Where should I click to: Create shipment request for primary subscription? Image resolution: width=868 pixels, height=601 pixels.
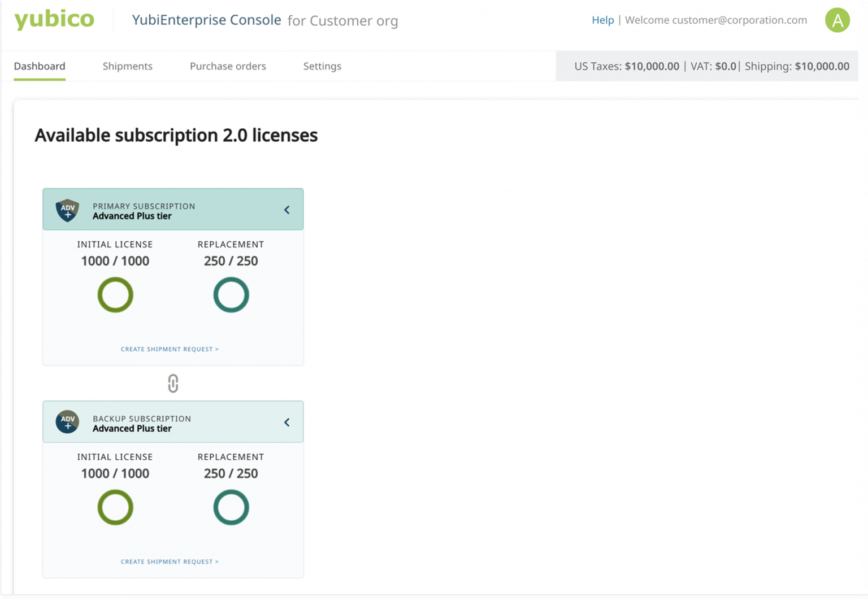(170, 349)
